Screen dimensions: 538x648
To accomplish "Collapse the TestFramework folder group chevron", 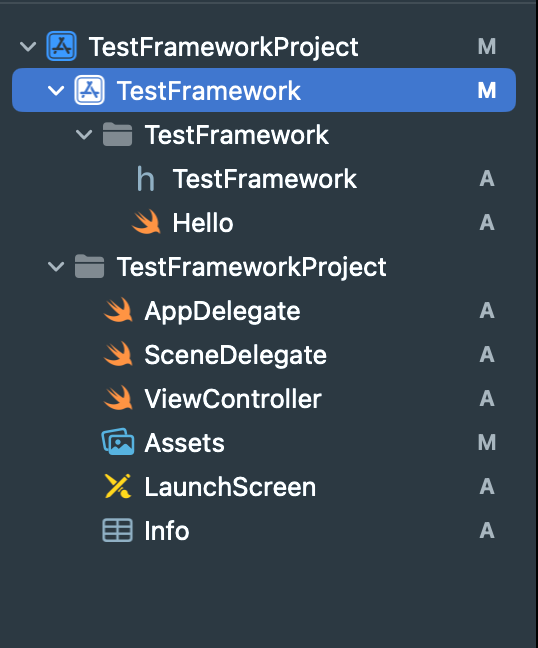I will 84,134.
